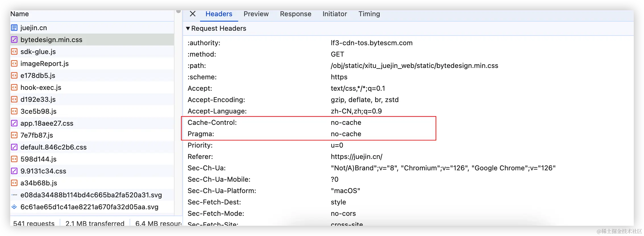Screen dimensions: 644x236
Task: Click the Sec-Fetch-Dest value style
Action: (338, 202)
